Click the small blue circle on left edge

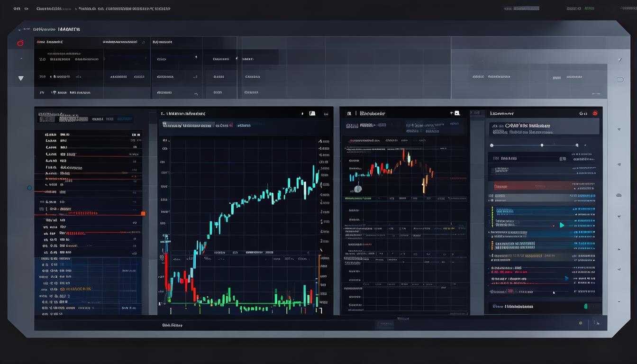(29, 188)
